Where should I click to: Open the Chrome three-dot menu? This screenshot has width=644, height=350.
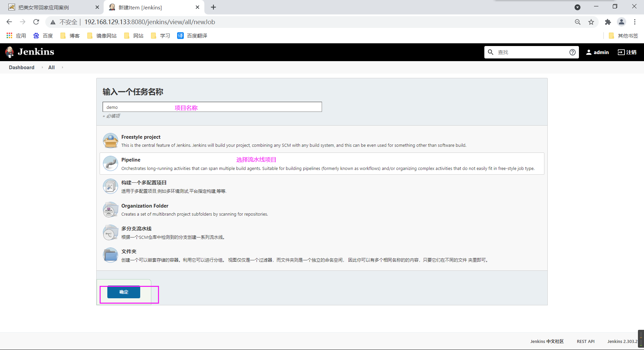pyautogui.click(x=635, y=22)
